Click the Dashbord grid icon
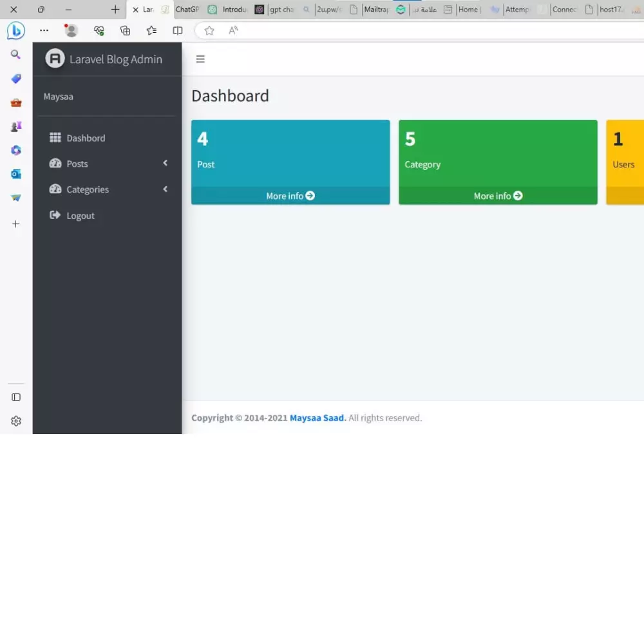The width and height of the screenshot is (644, 644). [x=55, y=138]
